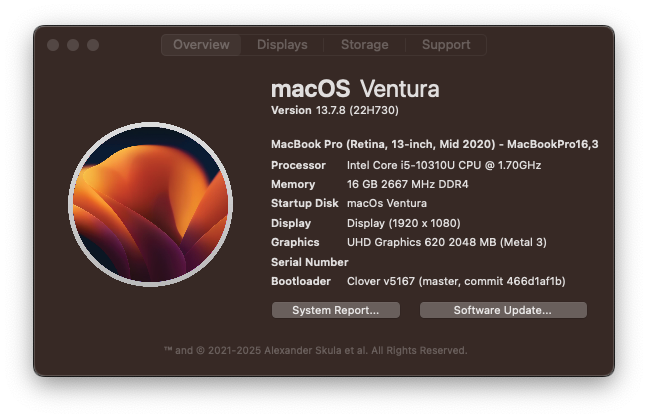648x418 pixels.
Task: Click the "Serial Number" label
Action: click(310, 262)
